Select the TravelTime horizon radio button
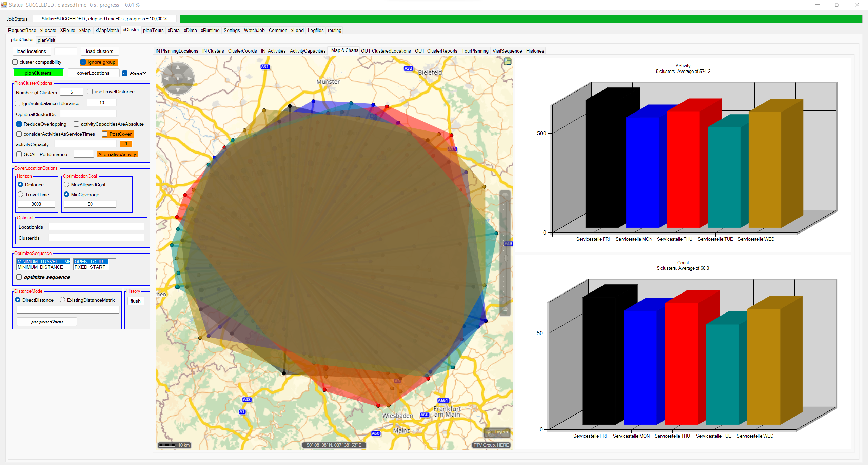868x465 pixels. (21, 195)
